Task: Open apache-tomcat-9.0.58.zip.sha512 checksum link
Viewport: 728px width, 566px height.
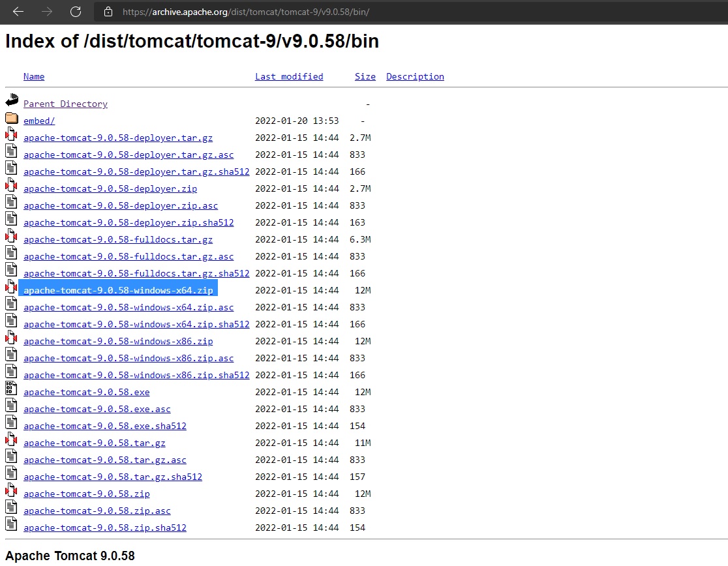Action: point(105,528)
